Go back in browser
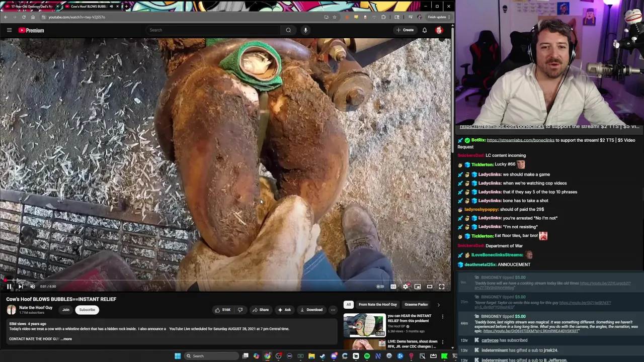 click(x=6, y=17)
